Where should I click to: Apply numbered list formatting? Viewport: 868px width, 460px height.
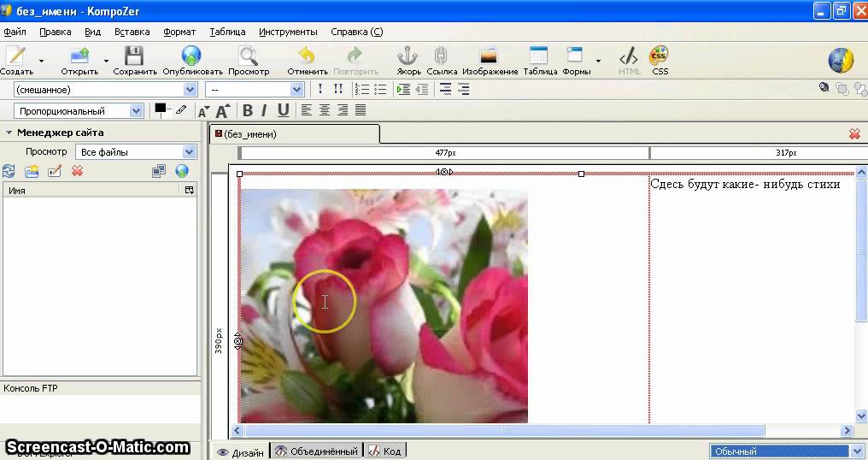pos(361,89)
